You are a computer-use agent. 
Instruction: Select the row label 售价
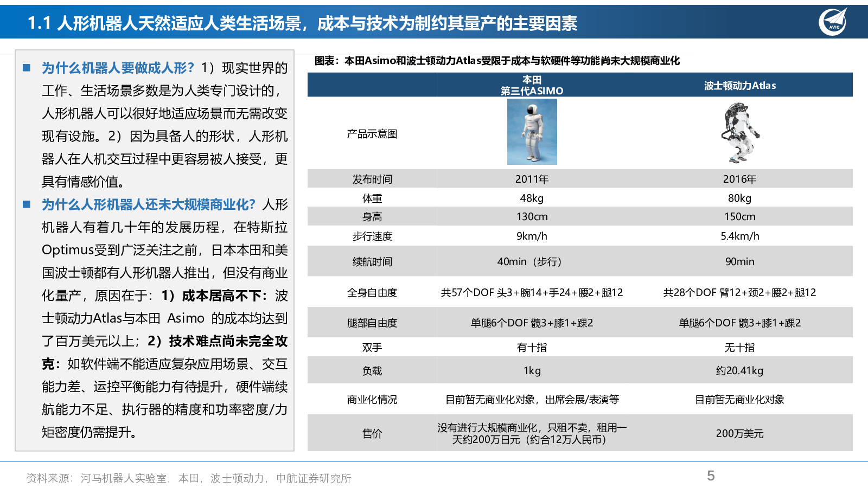tap(372, 433)
